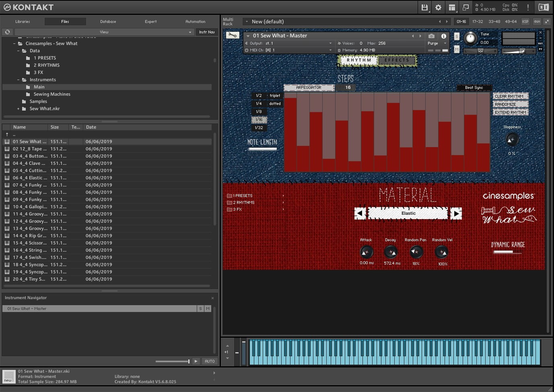Open the instrument info icon

pos(444,36)
